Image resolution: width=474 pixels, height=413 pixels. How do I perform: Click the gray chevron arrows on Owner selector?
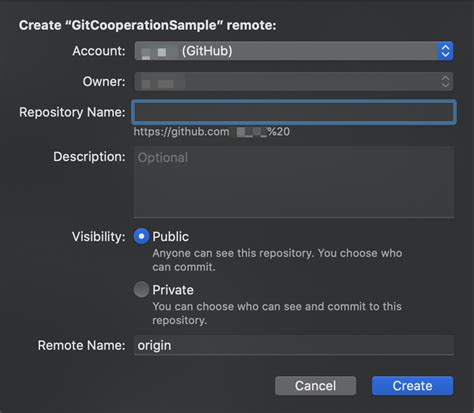point(445,81)
